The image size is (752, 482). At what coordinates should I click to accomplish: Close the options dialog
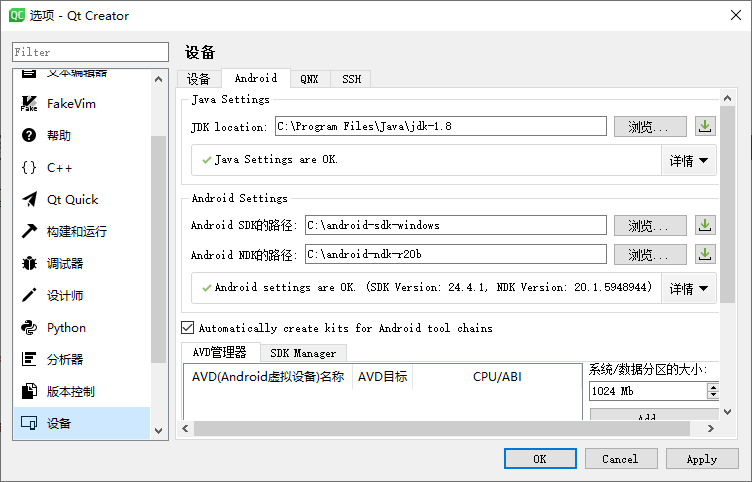tap(736, 15)
